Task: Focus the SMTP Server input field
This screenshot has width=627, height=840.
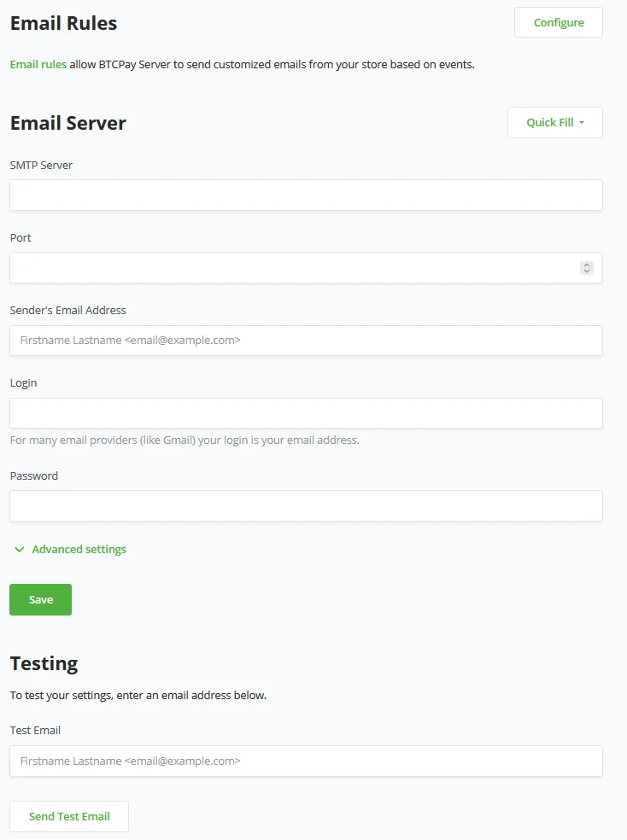Action: pyautogui.click(x=306, y=195)
